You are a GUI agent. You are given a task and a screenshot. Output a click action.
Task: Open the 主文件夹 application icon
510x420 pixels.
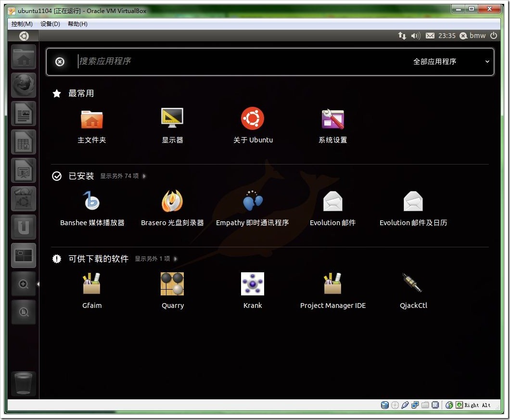pos(92,126)
